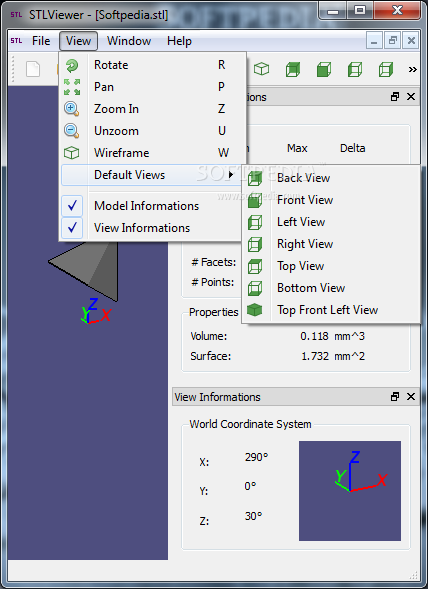The height and width of the screenshot is (589, 428).
Task: Click the Unzoom magnifier icon
Action: pos(71,131)
